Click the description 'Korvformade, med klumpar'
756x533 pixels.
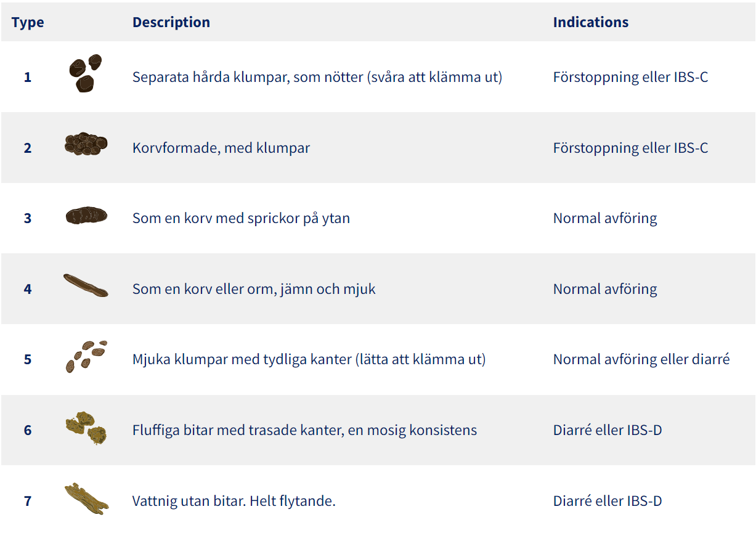(x=221, y=148)
